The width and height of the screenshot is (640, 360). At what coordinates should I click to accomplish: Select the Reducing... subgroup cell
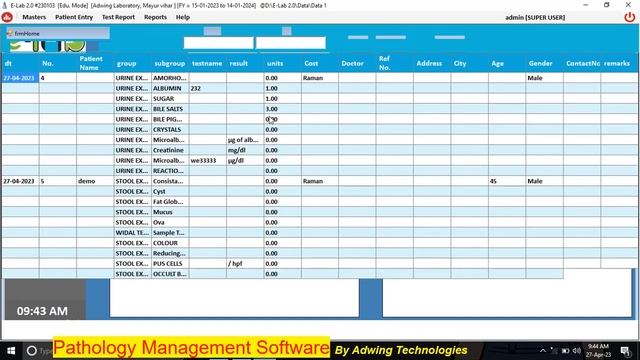coord(170,253)
